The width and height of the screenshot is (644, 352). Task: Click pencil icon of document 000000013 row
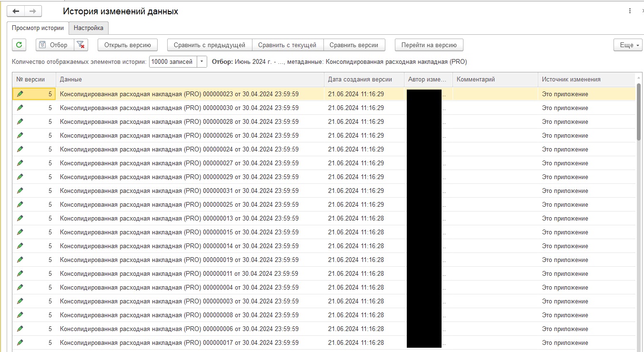coord(20,218)
